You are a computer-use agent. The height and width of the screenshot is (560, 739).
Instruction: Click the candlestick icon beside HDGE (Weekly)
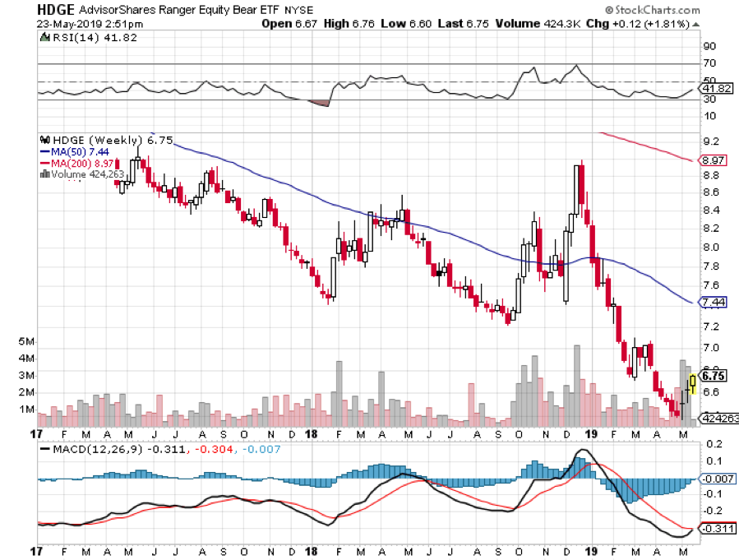(x=45, y=140)
